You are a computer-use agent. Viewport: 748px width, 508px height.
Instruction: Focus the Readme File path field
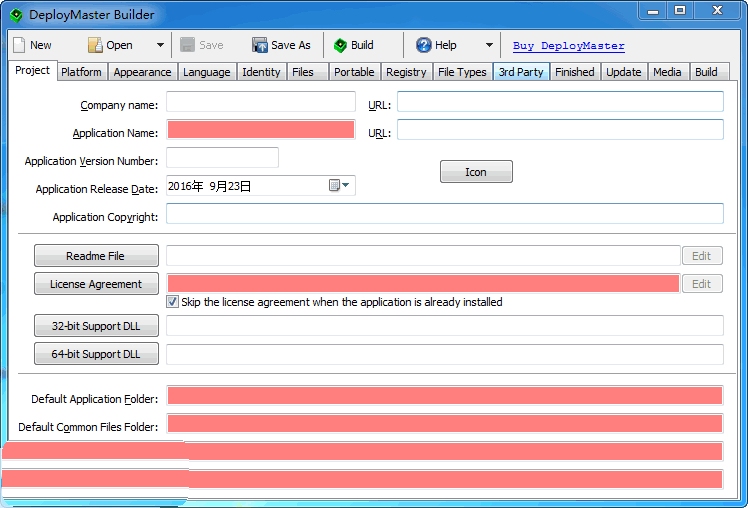pos(423,256)
